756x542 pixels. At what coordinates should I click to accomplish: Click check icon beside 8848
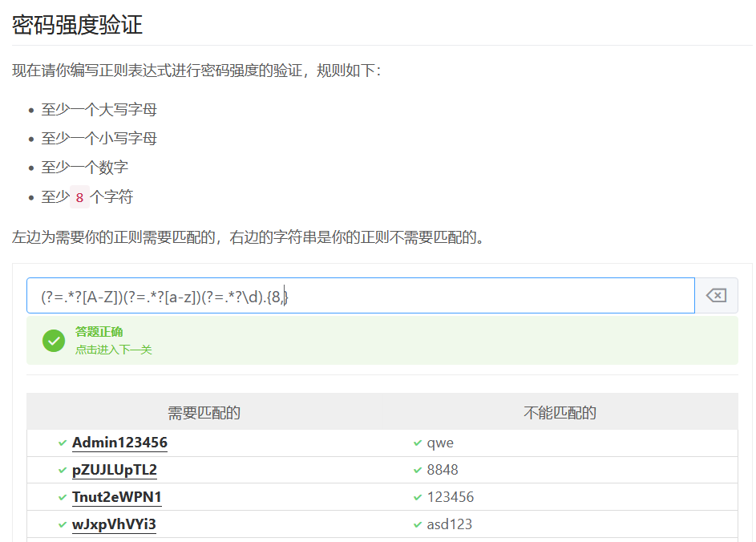pyautogui.click(x=418, y=470)
